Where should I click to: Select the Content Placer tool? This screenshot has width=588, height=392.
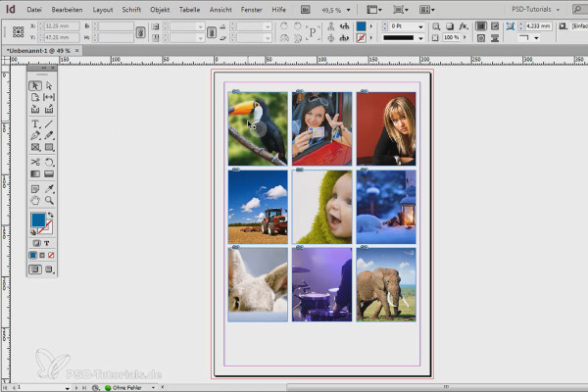[49, 109]
